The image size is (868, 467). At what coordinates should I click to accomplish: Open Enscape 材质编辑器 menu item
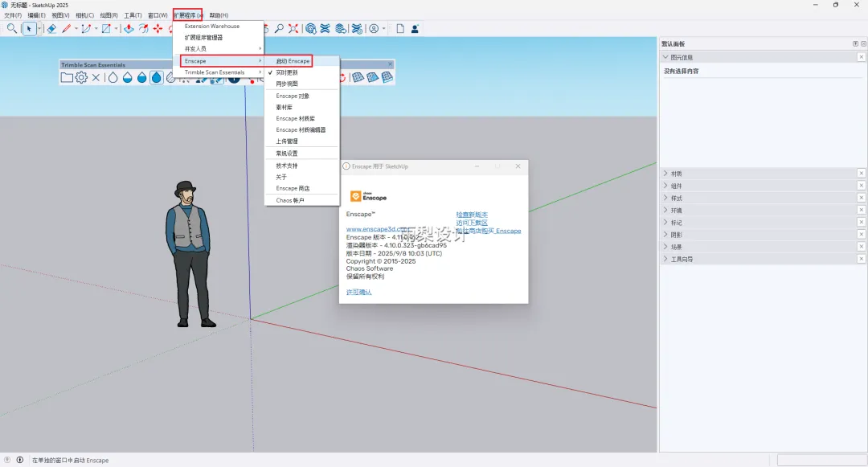302,129
